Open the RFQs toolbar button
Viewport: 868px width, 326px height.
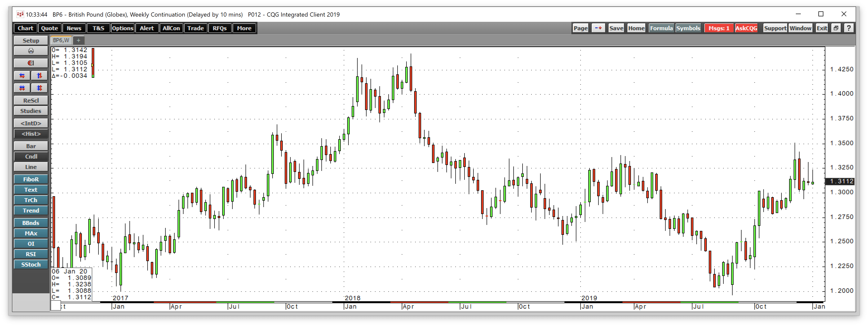[220, 28]
